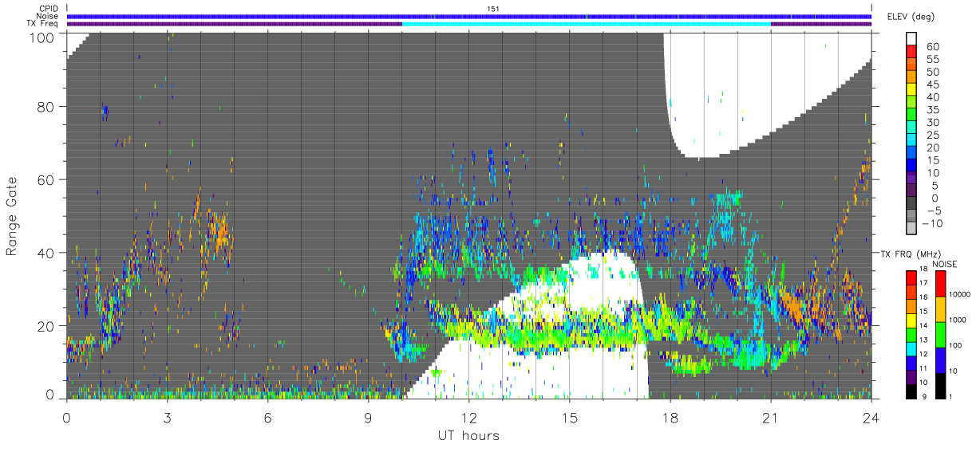Screen dimensions: 980x452
Task: Click the 45 label on ELEV scale
Action: point(931,85)
